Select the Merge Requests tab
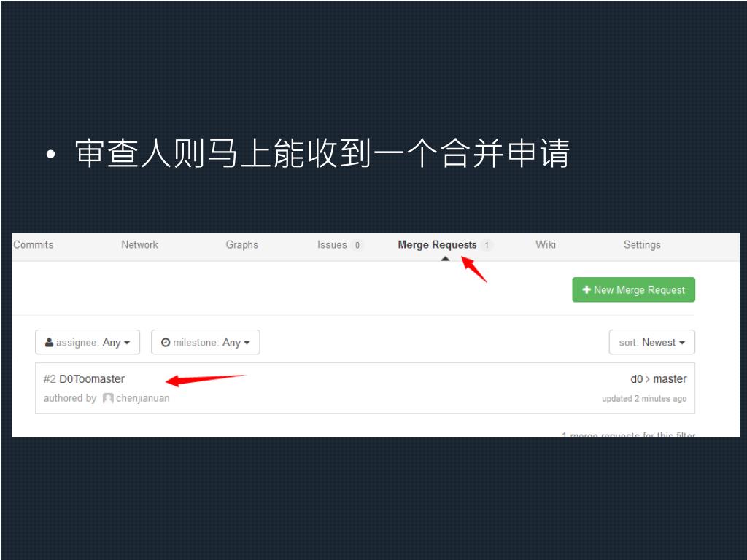Viewport: 747px width, 560px height. (x=438, y=245)
